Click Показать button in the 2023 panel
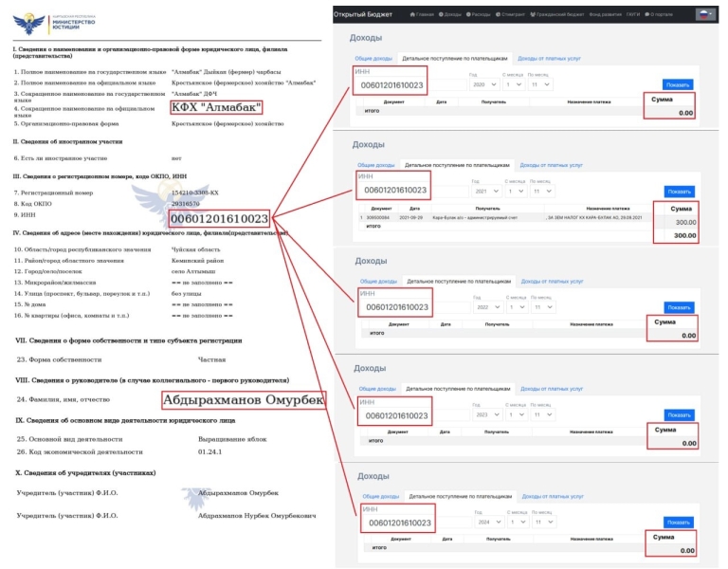728x569 pixels. (679, 414)
